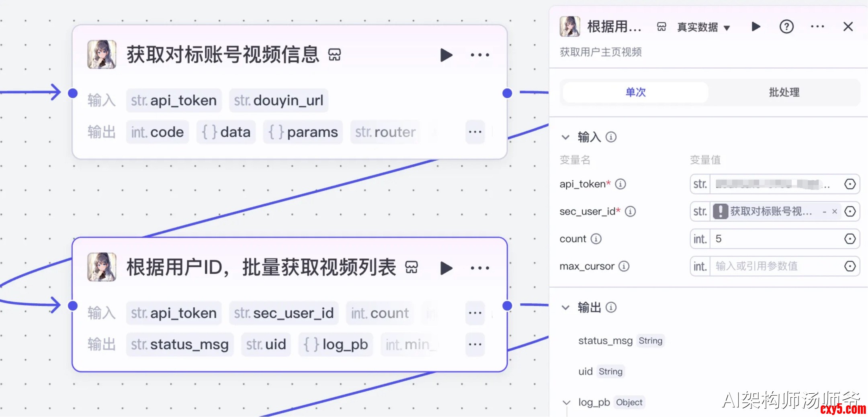Expand the log_pb object output
868x417 pixels.
pyautogui.click(x=567, y=403)
